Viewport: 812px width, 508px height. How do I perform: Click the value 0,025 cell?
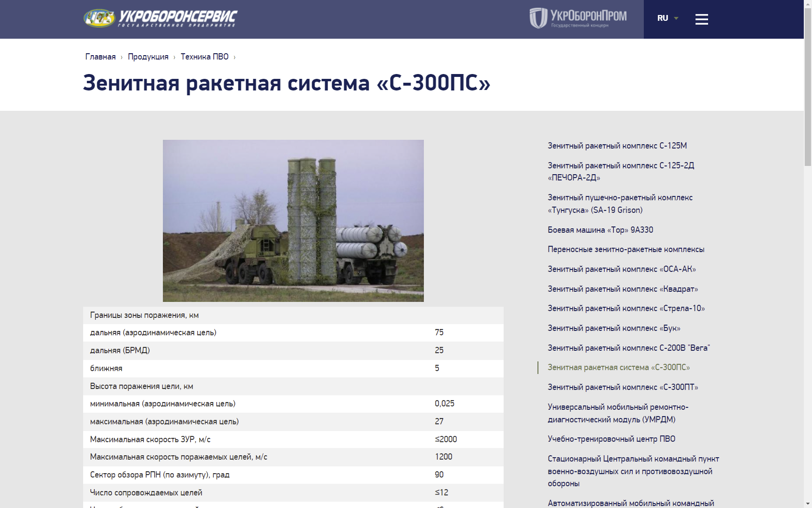click(445, 403)
